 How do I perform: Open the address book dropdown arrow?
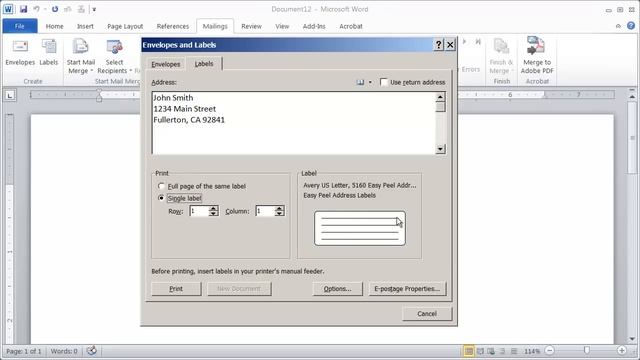(x=370, y=82)
